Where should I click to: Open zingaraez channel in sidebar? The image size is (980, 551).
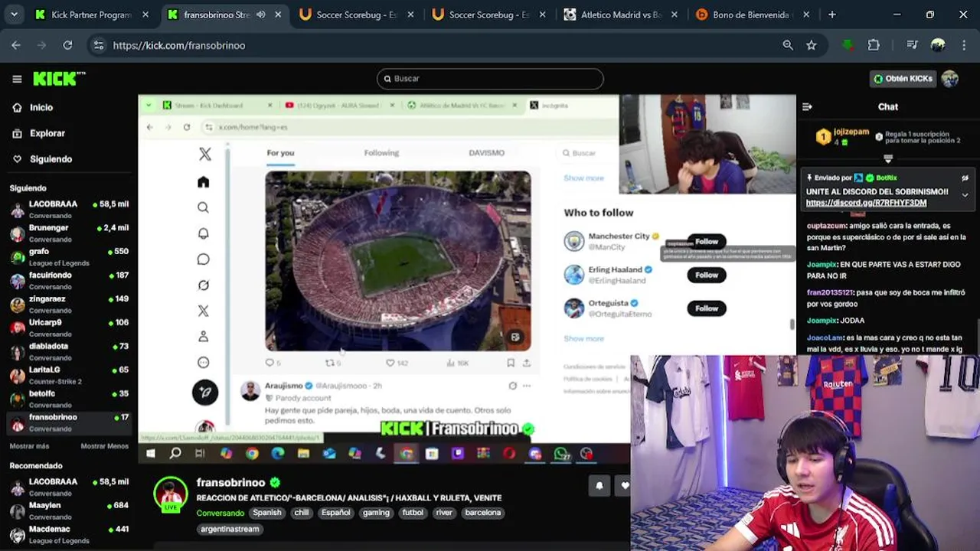point(69,304)
